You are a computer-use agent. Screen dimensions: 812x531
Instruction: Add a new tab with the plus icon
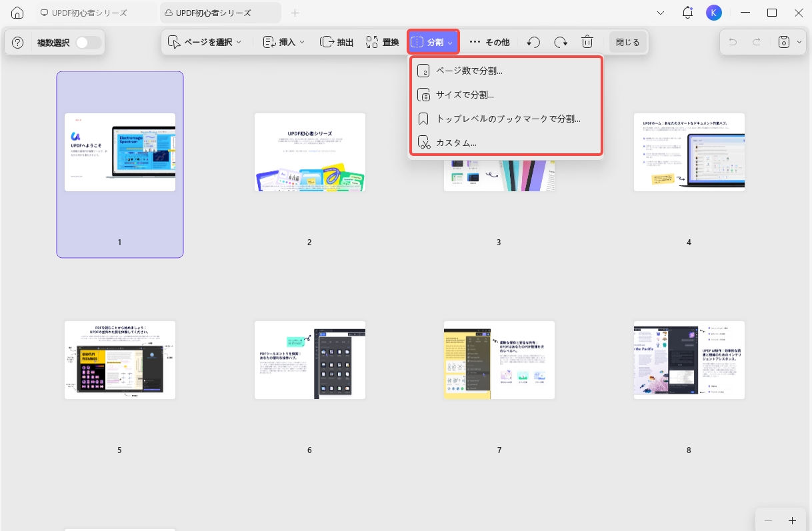(295, 13)
